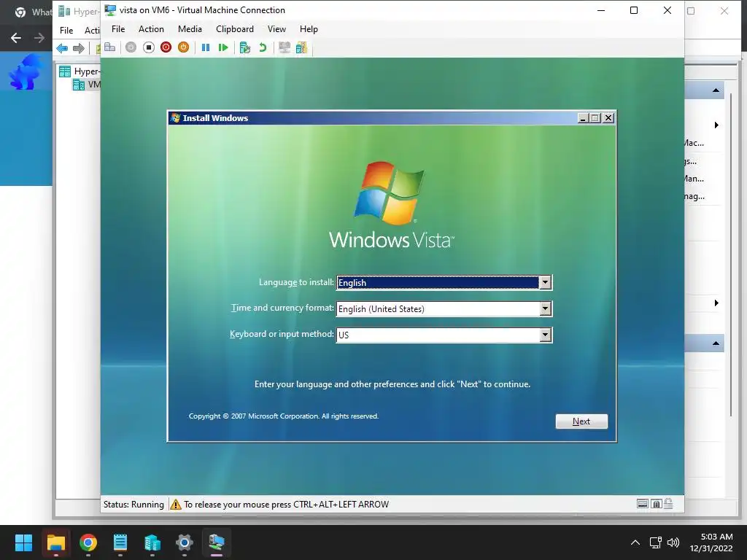Open Notepad from the taskbar

(x=120, y=542)
